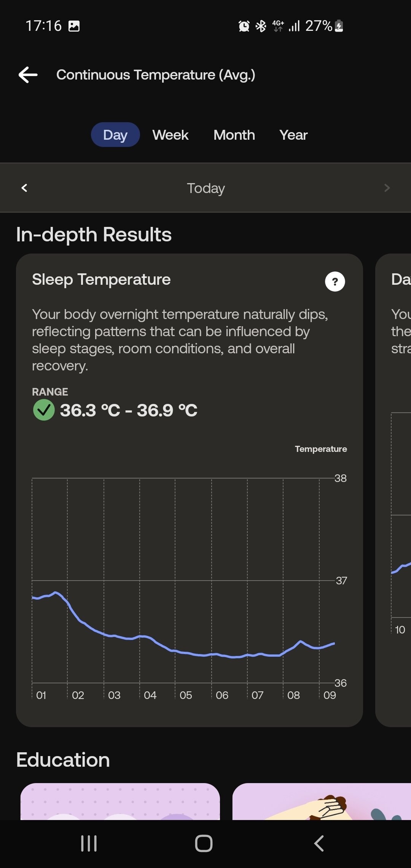Go to previous day with left chevron
This screenshot has width=411, height=868.
(24, 188)
